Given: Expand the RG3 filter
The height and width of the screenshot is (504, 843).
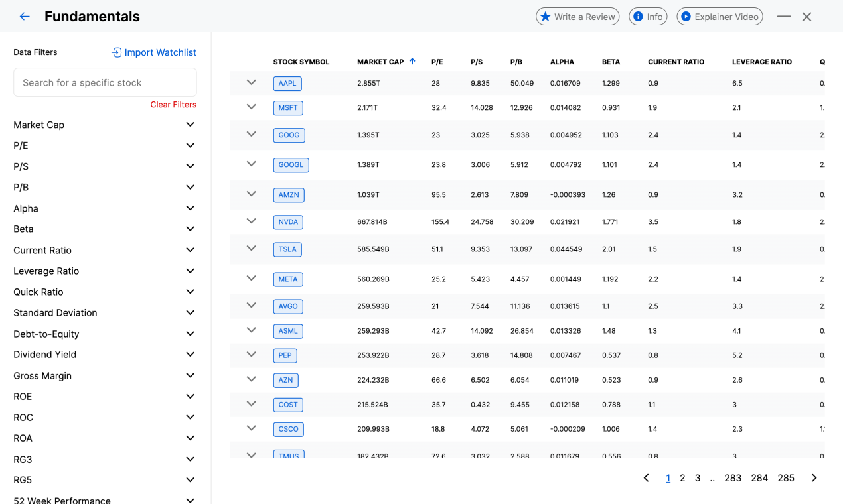Looking at the screenshot, I should point(105,459).
